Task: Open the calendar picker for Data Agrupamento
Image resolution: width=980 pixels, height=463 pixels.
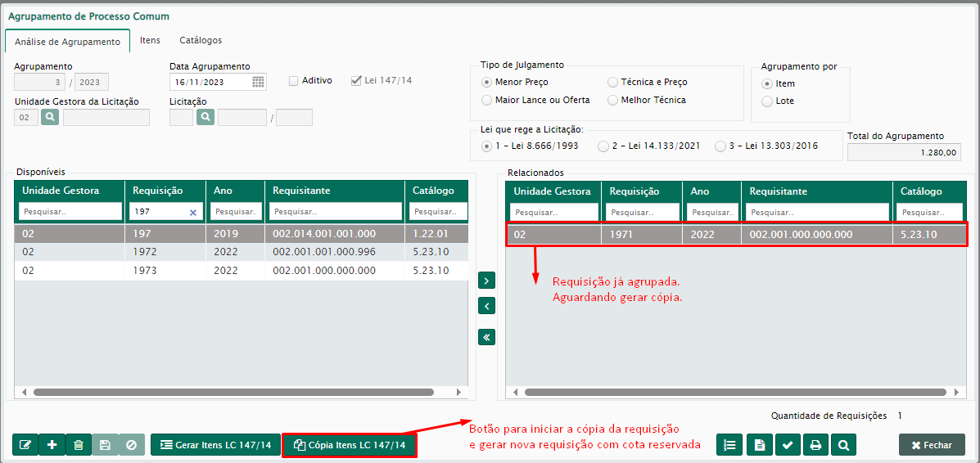Action: coord(258,82)
